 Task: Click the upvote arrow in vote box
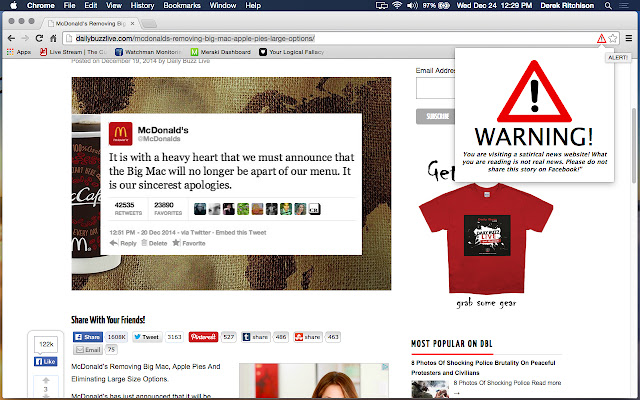pos(46,380)
